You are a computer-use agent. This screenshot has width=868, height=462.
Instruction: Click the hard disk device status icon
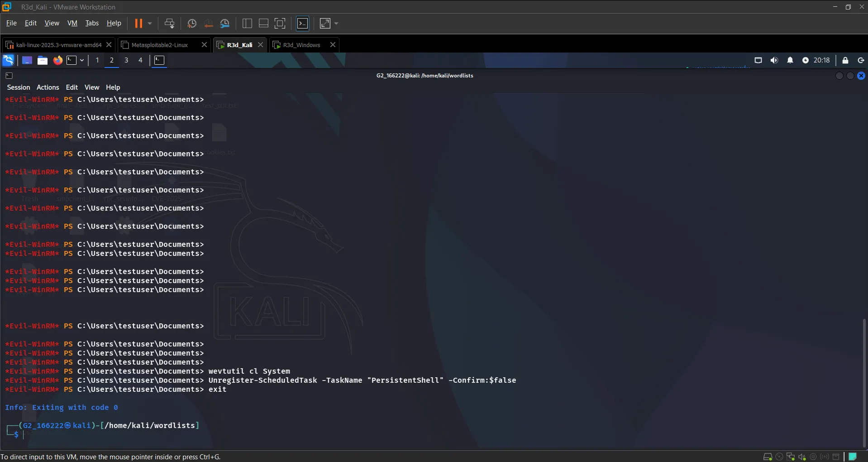(x=768, y=457)
